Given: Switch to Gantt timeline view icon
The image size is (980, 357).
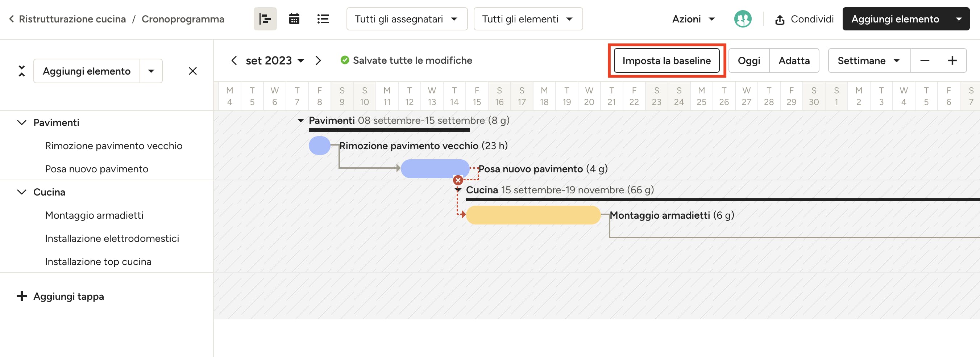Looking at the screenshot, I should coord(265,18).
